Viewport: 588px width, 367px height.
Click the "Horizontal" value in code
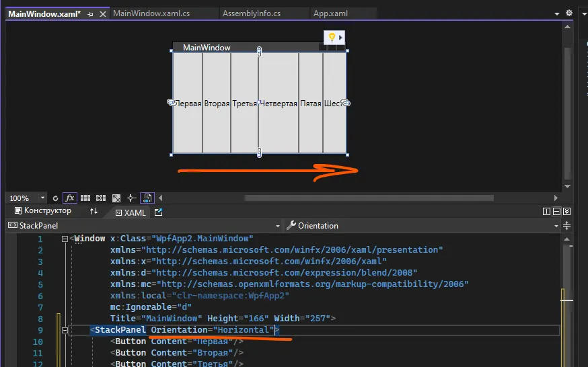[244, 330]
